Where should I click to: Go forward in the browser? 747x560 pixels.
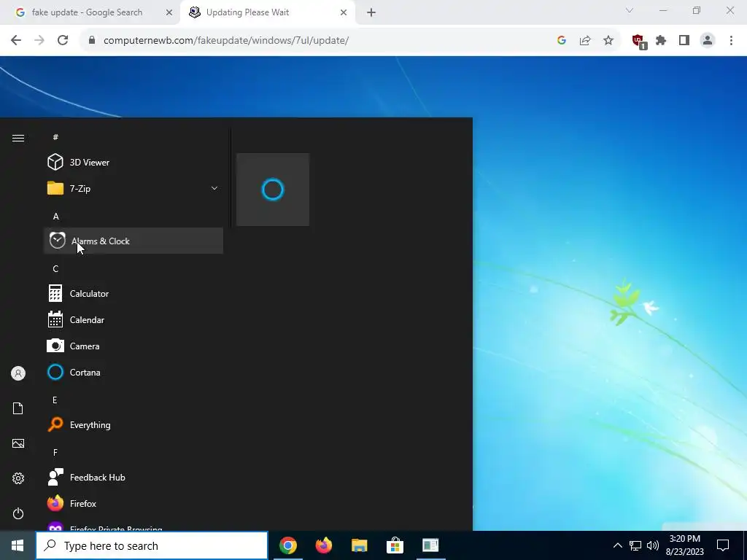tap(39, 41)
